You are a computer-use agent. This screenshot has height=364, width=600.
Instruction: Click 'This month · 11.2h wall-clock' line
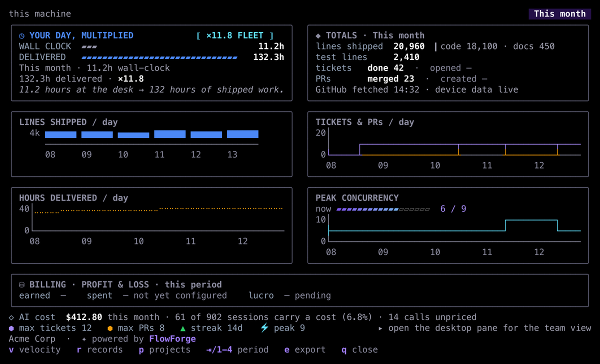(94, 68)
